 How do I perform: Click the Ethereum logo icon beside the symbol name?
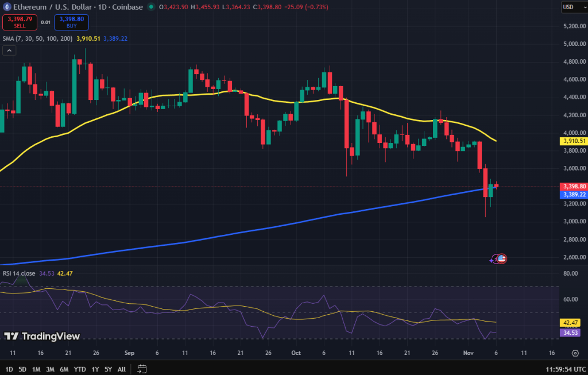point(7,7)
